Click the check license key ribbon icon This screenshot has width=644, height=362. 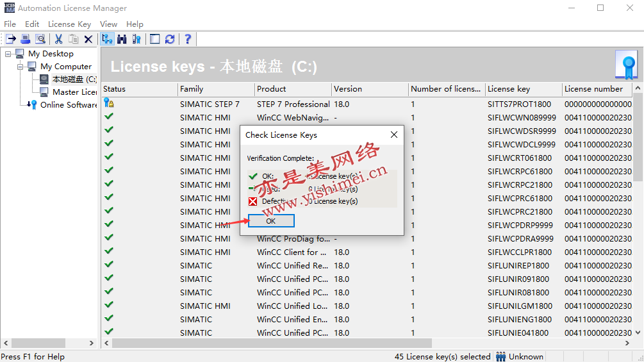[x=136, y=39]
